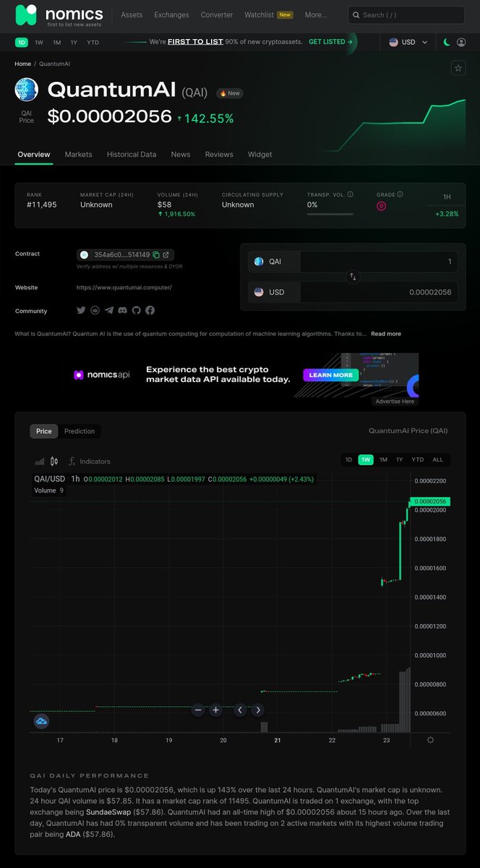Click QuantumAI coin logo
The width and height of the screenshot is (480, 868).
click(x=27, y=90)
